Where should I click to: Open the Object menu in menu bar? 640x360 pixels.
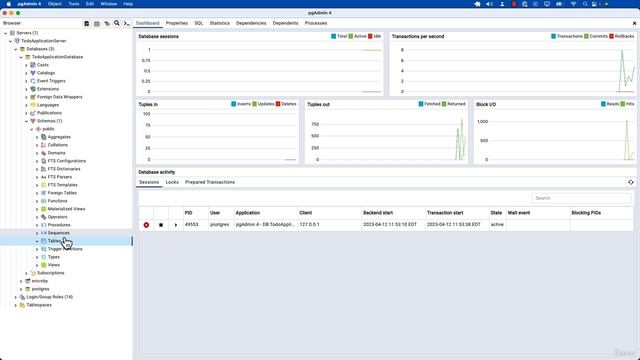[x=55, y=4]
